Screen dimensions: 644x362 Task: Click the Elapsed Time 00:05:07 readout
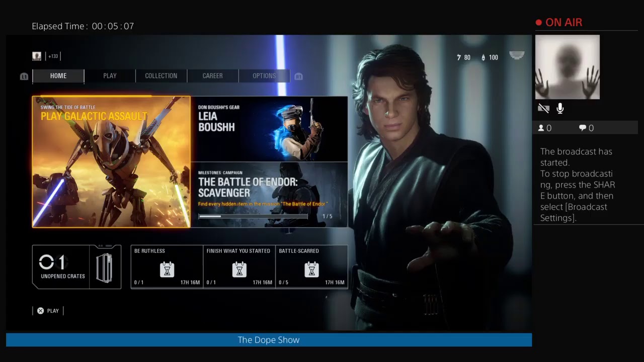click(83, 26)
